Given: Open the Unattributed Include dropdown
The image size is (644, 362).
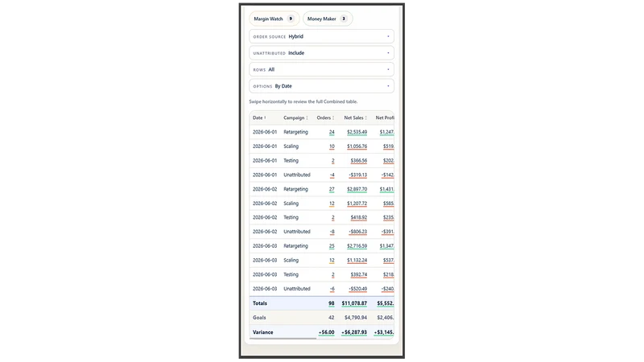Looking at the screenshot, I should click(321, 53).
